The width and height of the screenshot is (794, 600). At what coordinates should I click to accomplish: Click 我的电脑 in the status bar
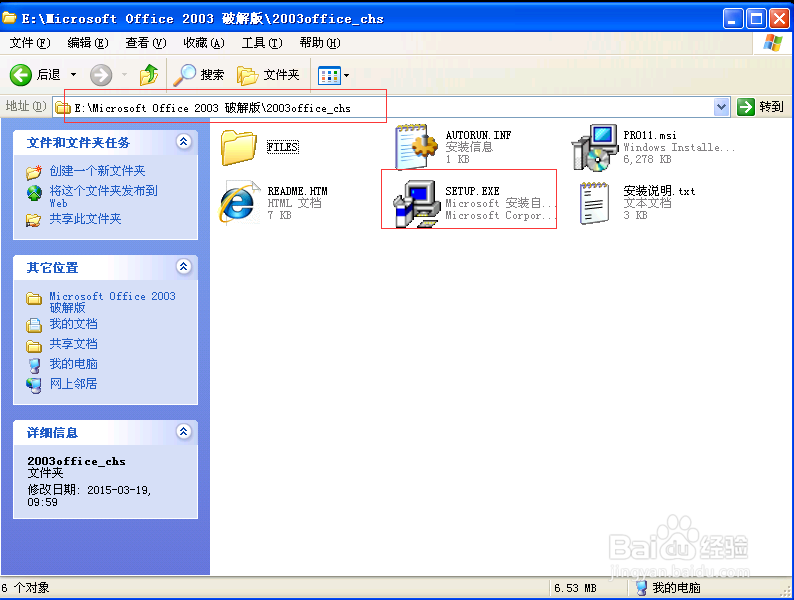pos(668,588)
